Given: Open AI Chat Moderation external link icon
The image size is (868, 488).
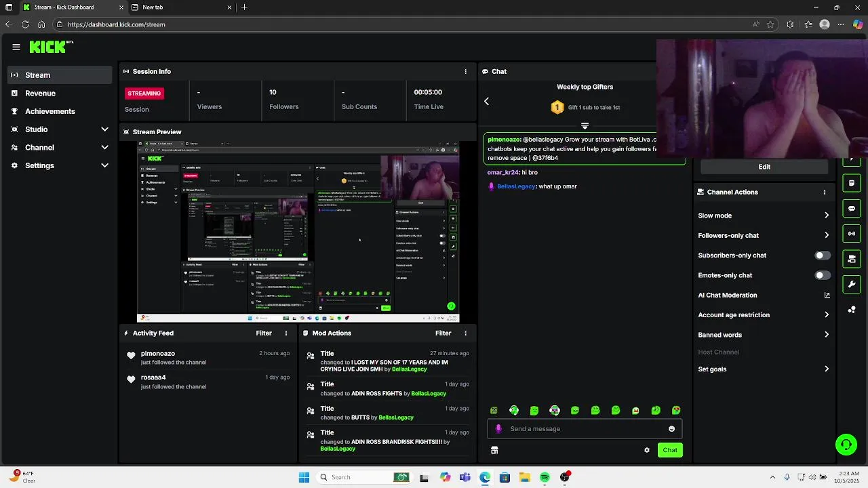Looking at the screenshot, I should [x=827, y=295].
